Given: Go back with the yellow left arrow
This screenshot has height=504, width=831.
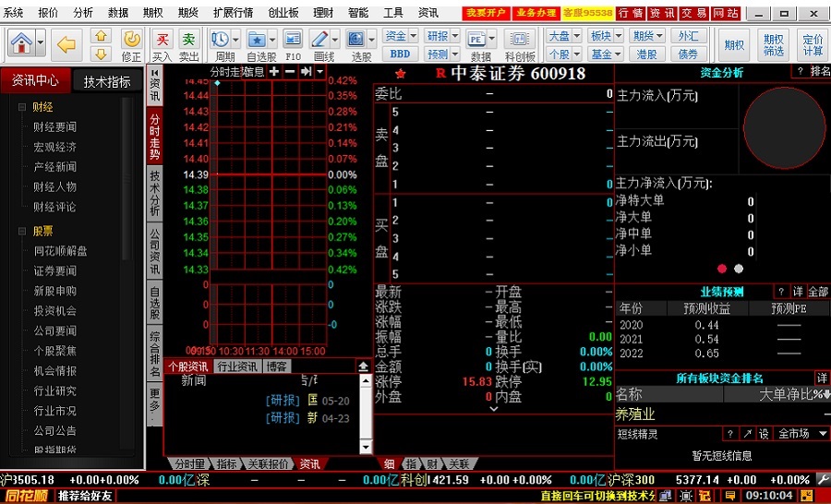Looking at the screenshot, I should pos(66,44).
